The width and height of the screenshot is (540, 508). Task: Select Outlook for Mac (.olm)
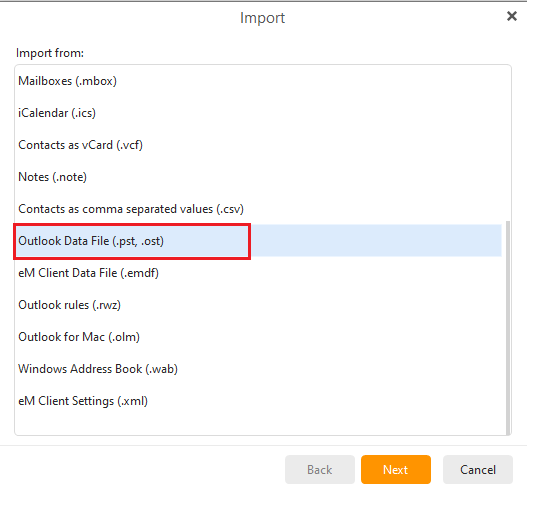258,337
